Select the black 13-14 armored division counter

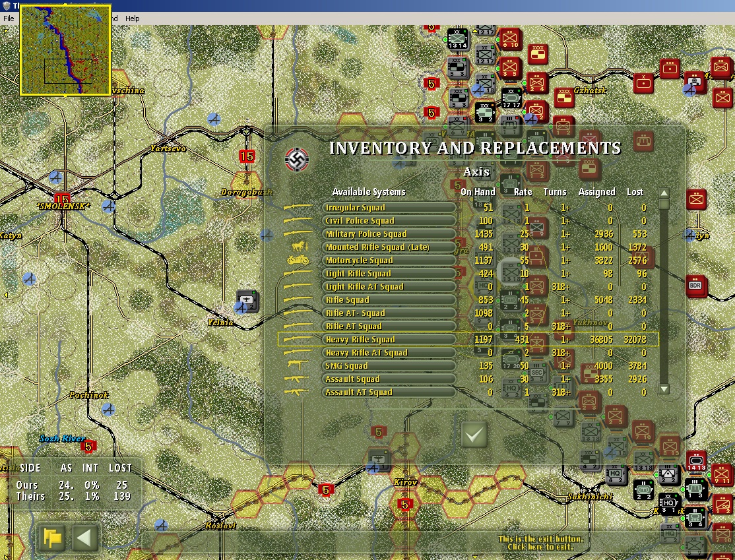point(457,39)
